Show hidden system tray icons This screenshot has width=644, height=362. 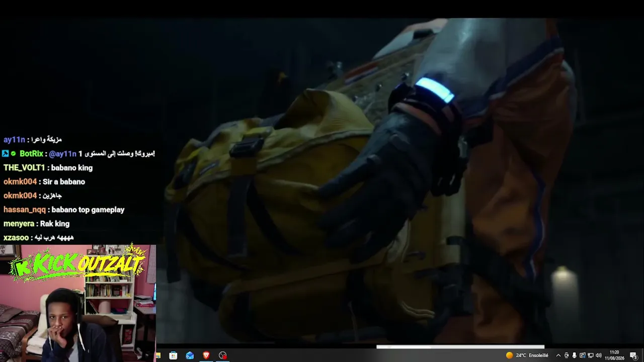coord(558,355)
